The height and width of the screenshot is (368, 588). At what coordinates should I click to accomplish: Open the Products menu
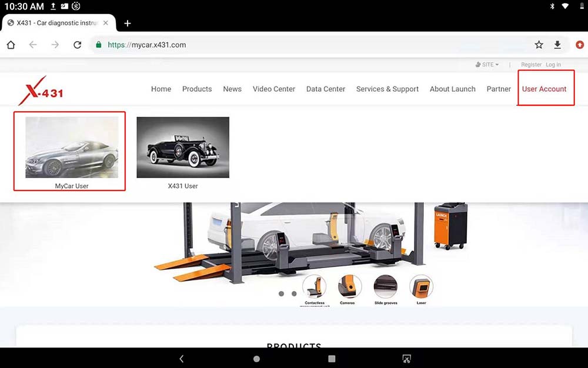pos(197,89)
